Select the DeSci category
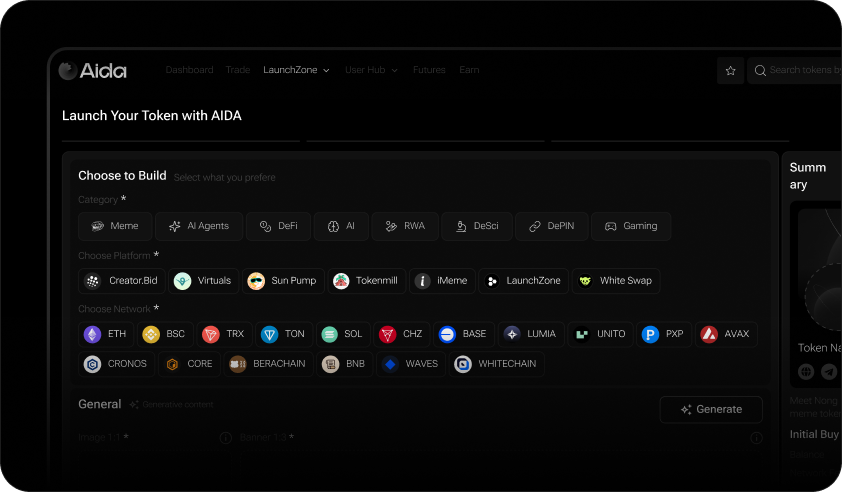This screenshot has width=842, height=492. pyautogui.click(x=477, y=226)
